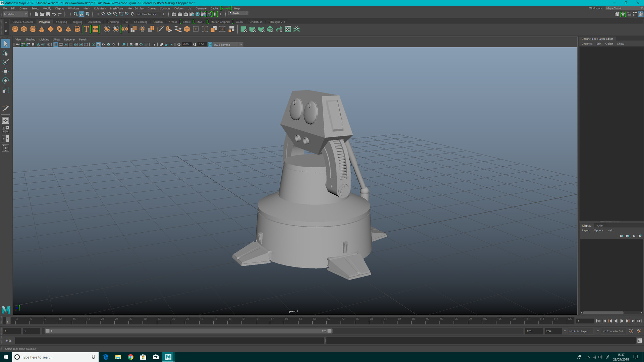Select the Lasso select tool
The height and width of the screenshot is (362, 644).
tap(5, 53)
